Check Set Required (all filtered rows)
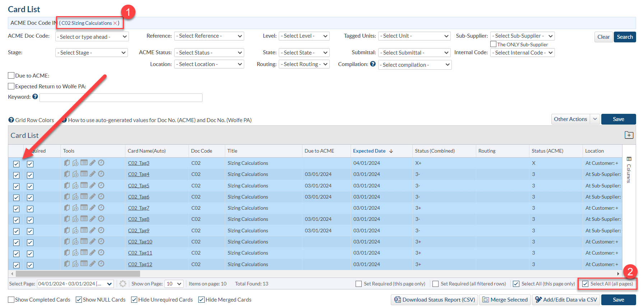Screen dimensions: 644x307 click(435, 284)
